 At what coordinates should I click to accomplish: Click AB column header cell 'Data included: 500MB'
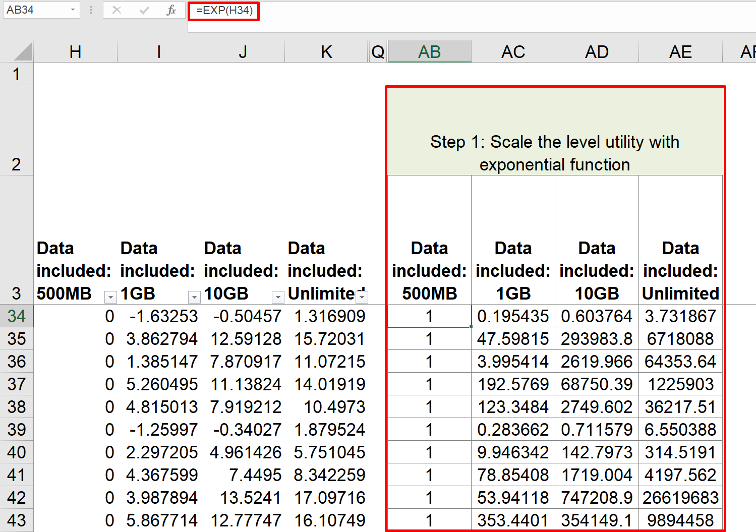430,240
